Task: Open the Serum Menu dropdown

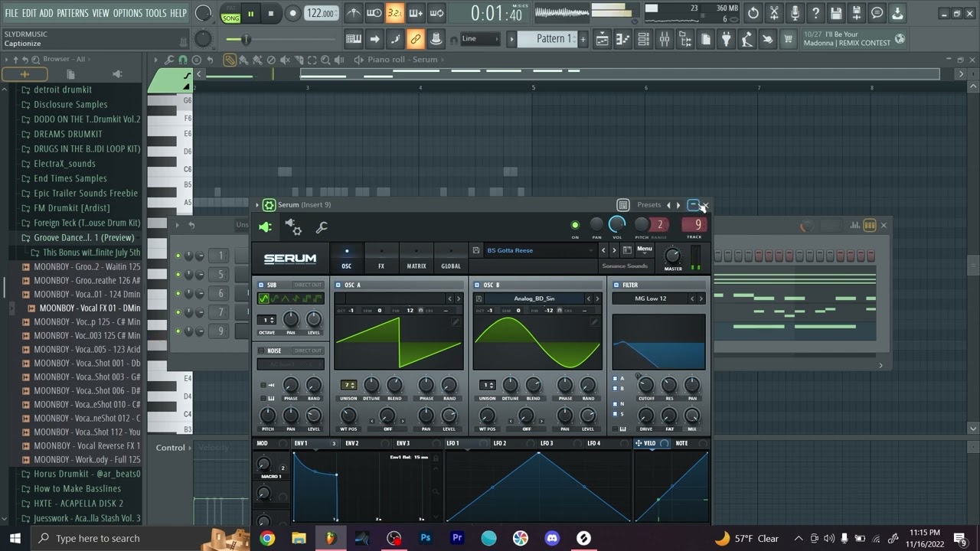Action: 644,249
